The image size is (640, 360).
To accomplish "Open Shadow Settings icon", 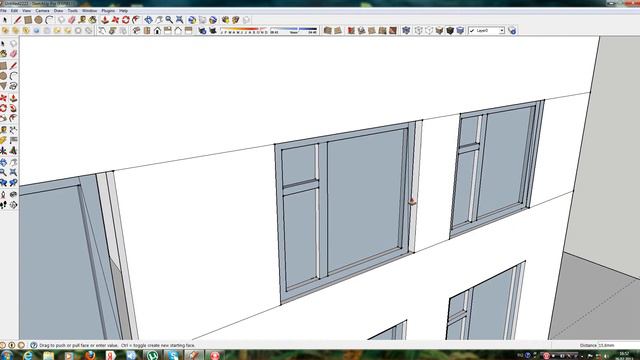I will click(202, 31).
